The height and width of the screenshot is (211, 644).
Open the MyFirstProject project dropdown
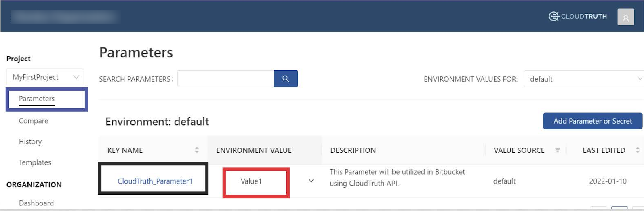(x=45, y=77)
